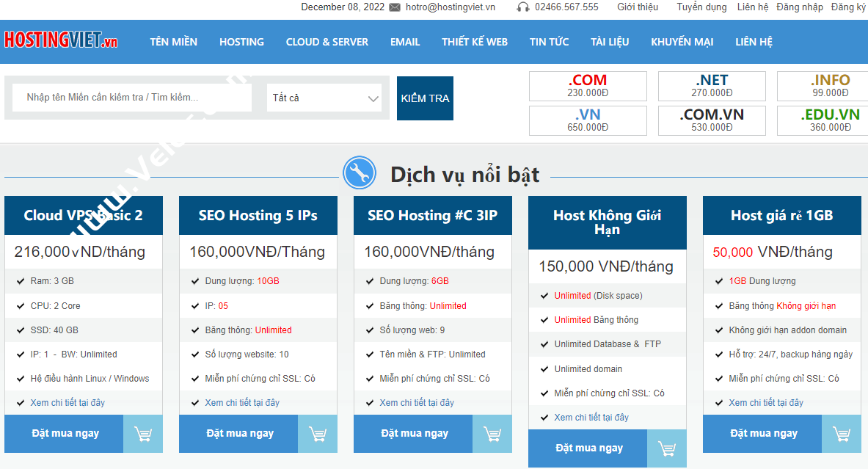Open the HOSTING menu
868x469 pixels.
[241, 42]
